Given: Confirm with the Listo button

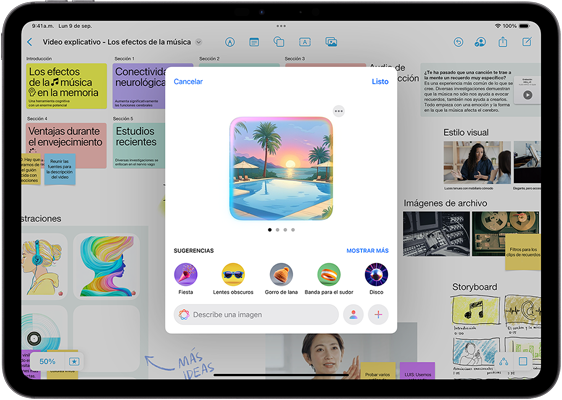Looking at the screenshot, I should click(x=380, y=82).
